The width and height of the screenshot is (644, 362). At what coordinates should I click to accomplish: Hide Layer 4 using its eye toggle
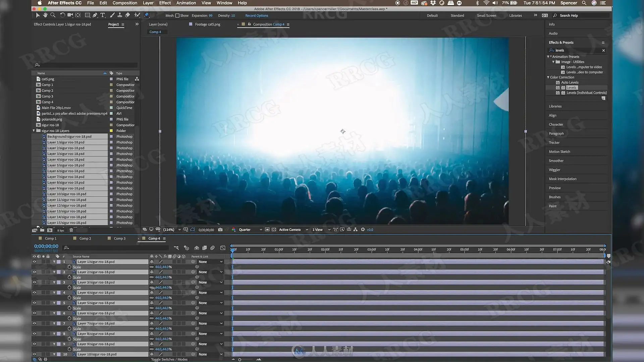[34, 293]
